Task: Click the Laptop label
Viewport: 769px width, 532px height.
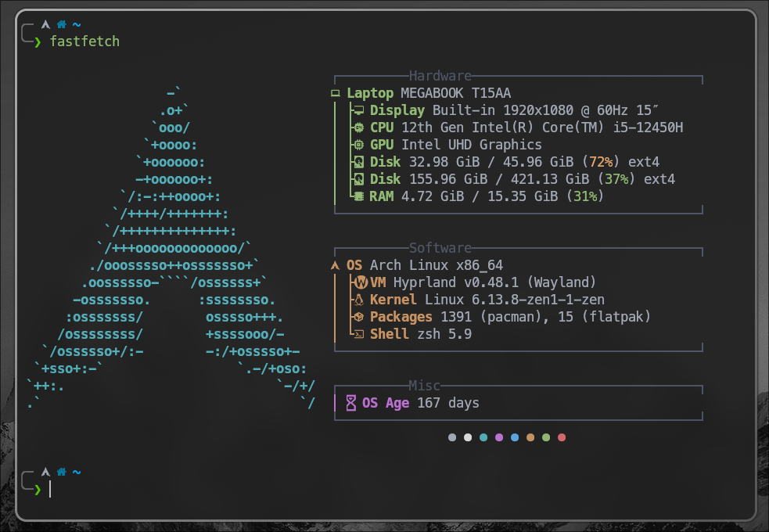Action: coord(370,93)
